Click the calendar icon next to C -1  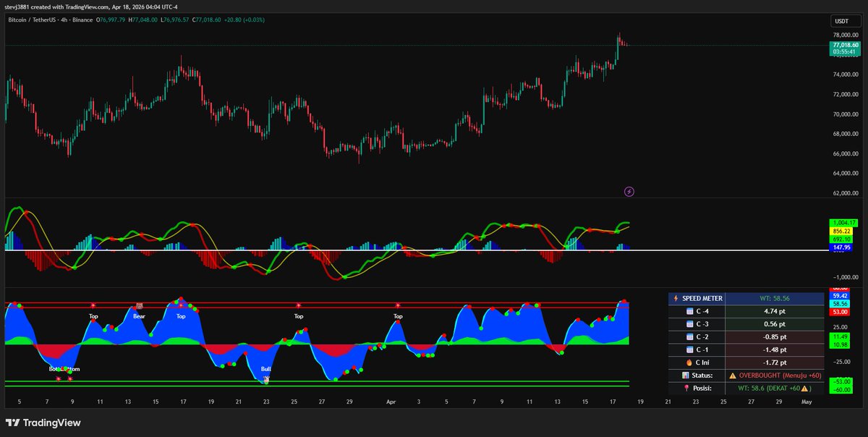[x=690, y=349]
